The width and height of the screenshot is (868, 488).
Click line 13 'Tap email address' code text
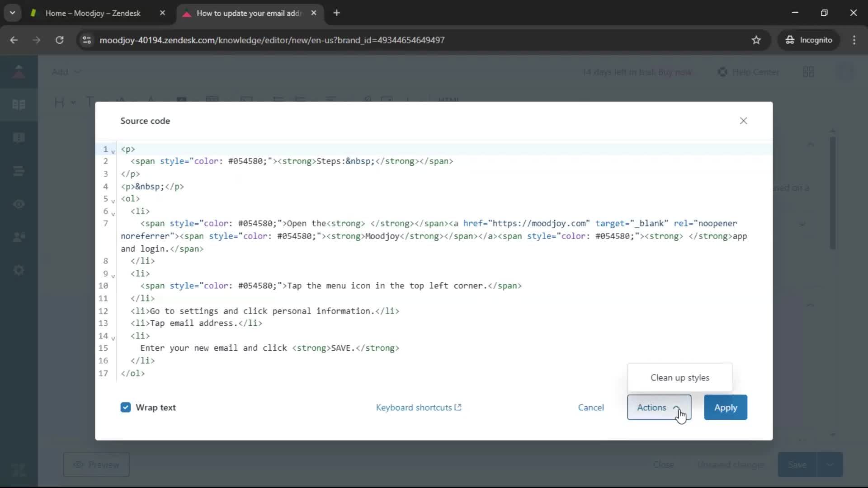click(196, 323)
